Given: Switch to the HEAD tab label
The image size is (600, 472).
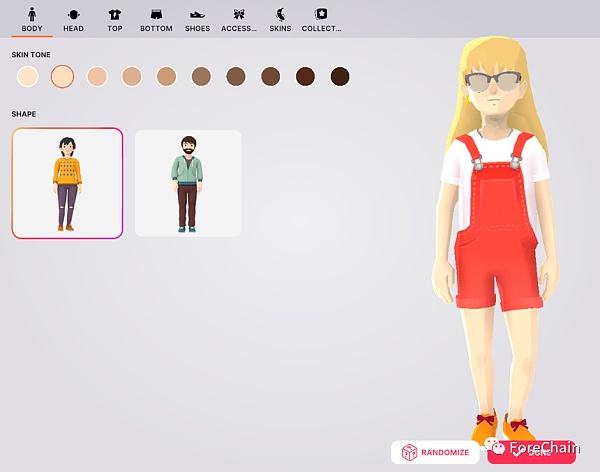Looking at the screenshot, I should [73, 29].
